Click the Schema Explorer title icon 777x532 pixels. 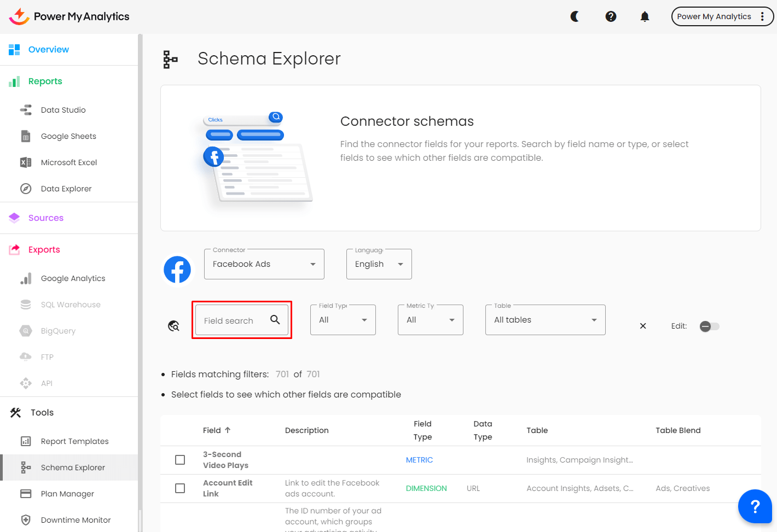tap(171, 59)
